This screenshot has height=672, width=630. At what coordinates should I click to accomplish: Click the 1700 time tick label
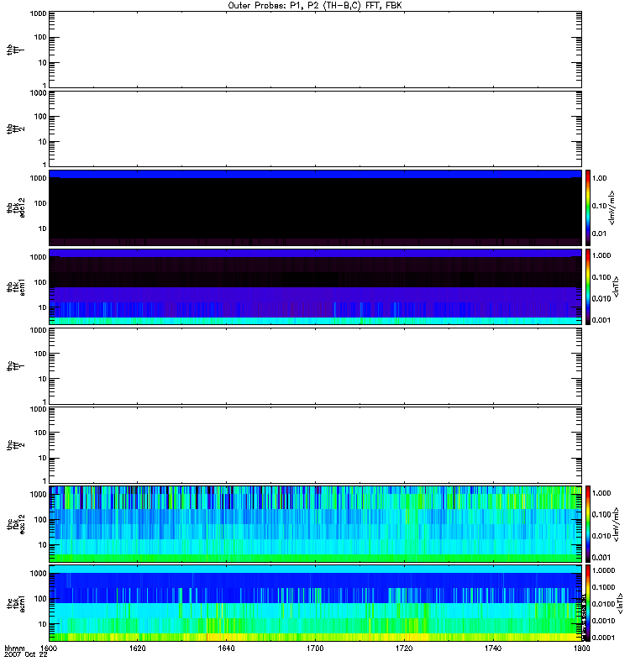(x=314, y=649)
